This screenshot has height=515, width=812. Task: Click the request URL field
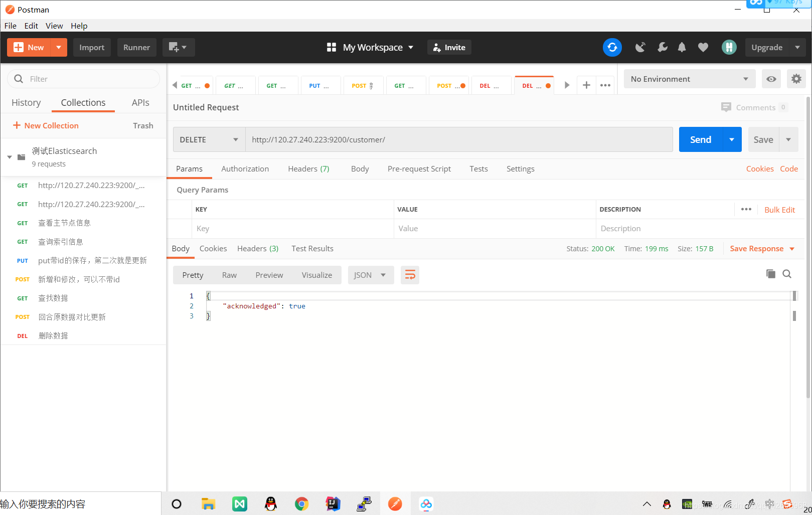[x=459, y=139]
